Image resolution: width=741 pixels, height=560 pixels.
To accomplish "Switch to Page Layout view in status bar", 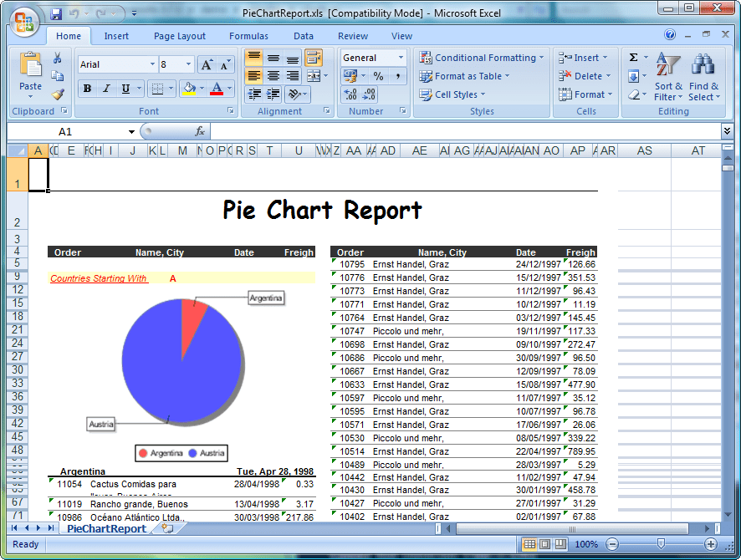I will 545,544.
